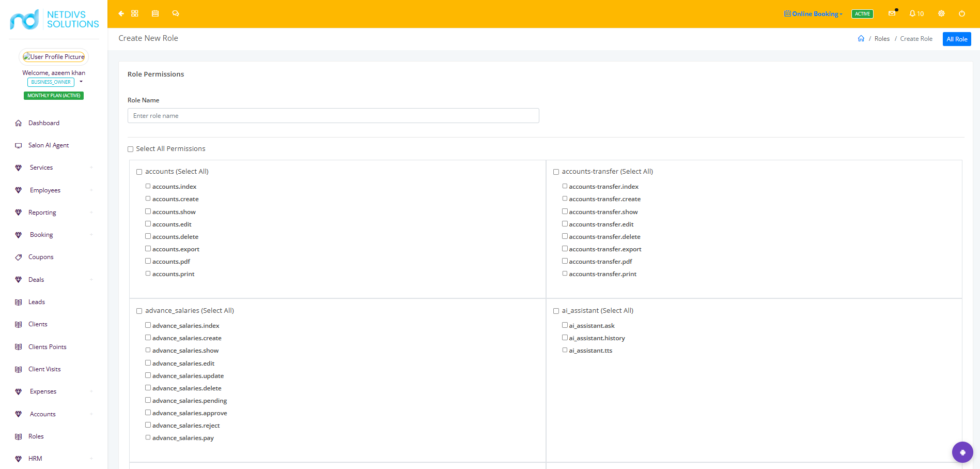The width and height of the screenshot is (980, 469).
Task: Toggle Select All Permissions checkbox
Action: tap(131, 149)
